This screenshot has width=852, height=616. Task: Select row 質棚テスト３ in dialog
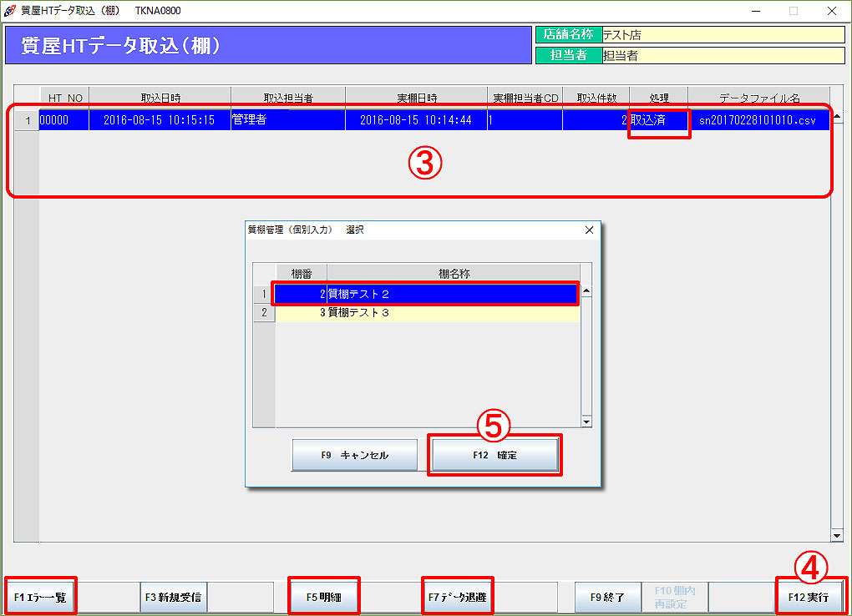tap(427, 312)
